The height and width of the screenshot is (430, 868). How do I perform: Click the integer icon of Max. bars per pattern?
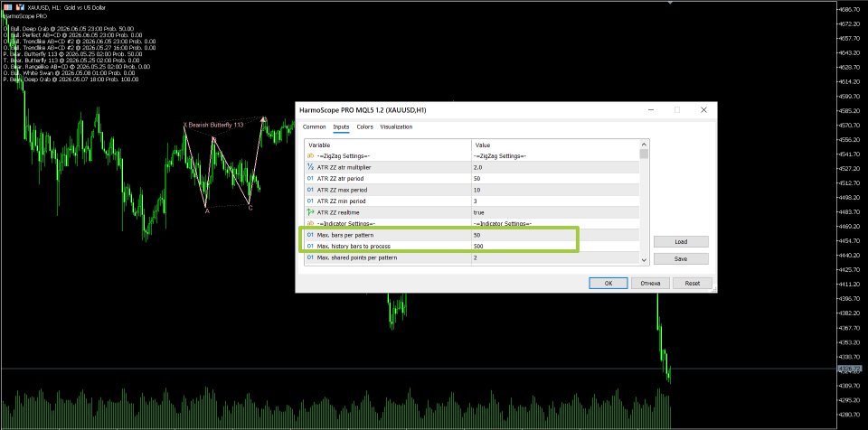[x=310, y=235]
